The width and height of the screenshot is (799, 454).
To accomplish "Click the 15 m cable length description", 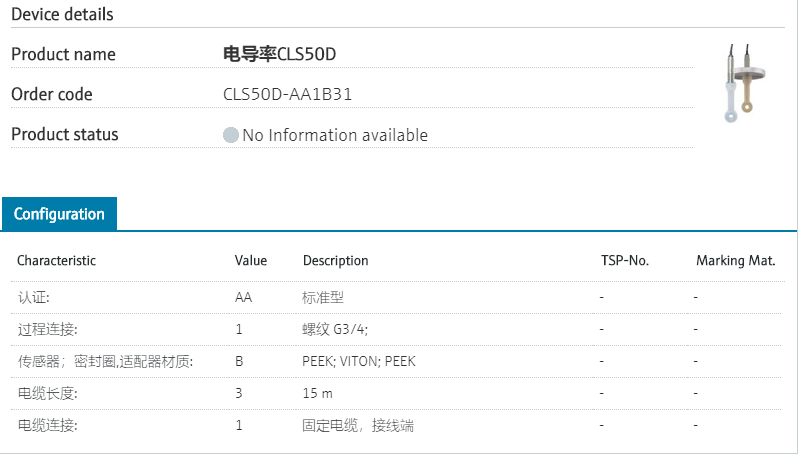I will tap(318, 394).
